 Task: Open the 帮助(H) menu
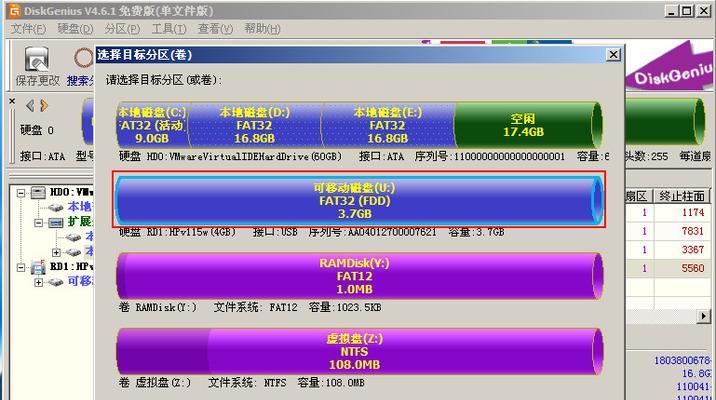[262, 29]
